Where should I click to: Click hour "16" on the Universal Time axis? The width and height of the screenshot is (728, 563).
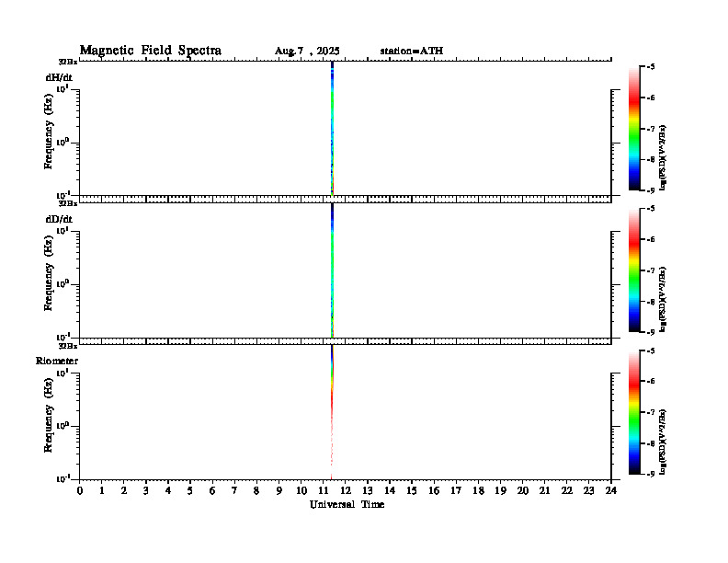[434, 490]
